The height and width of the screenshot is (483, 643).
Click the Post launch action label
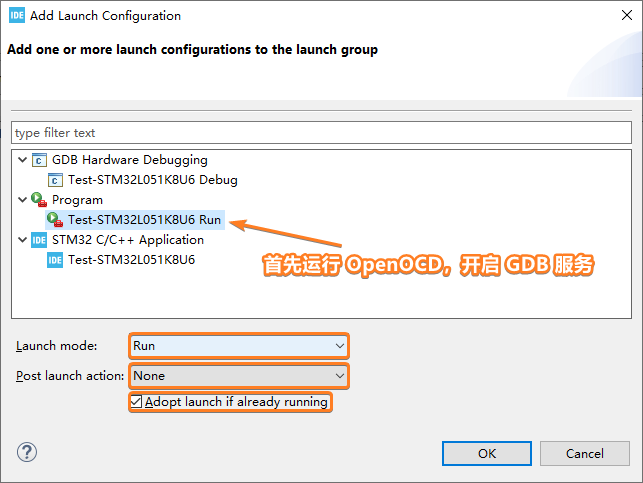[70, 376]
